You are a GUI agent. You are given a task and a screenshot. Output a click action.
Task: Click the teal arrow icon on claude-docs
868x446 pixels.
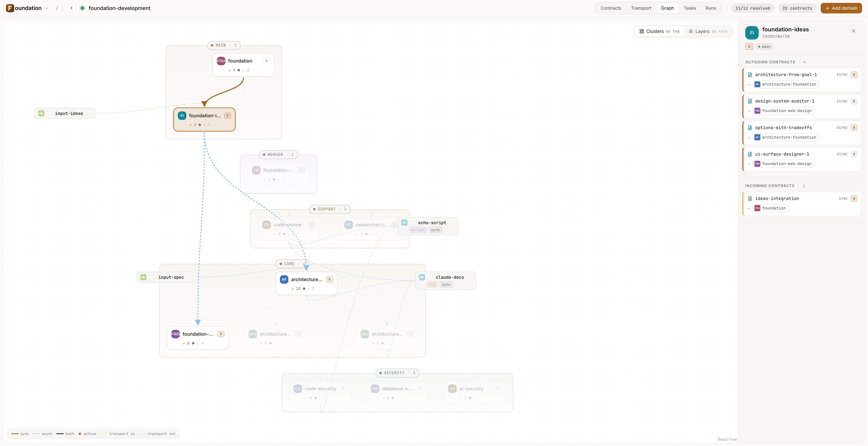click(x=422, y=277)
